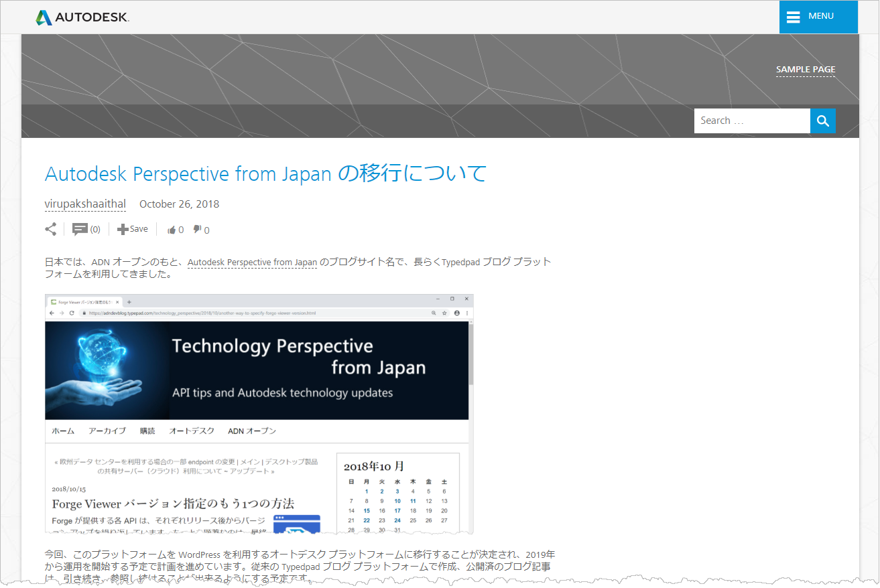Open the article title 'Autodesk Perspective from Japan の移行について'
The width and height of the screenshot is (880, 588).
coord(265,174)
